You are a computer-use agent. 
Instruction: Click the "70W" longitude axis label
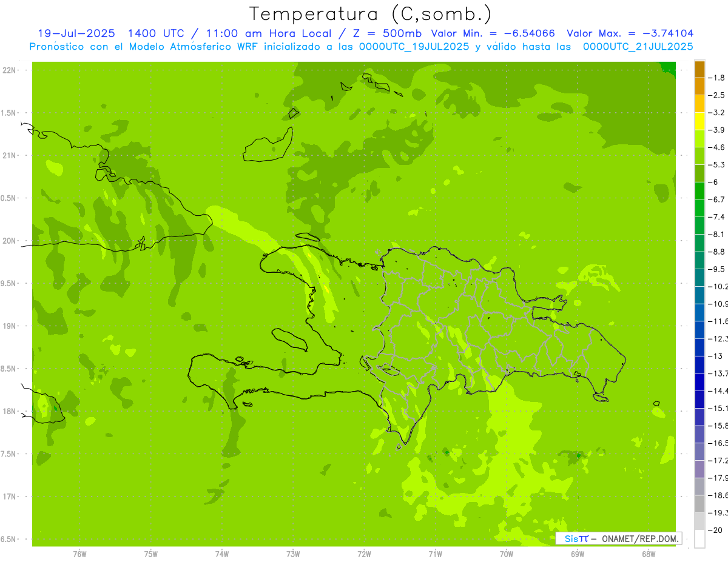506,554
